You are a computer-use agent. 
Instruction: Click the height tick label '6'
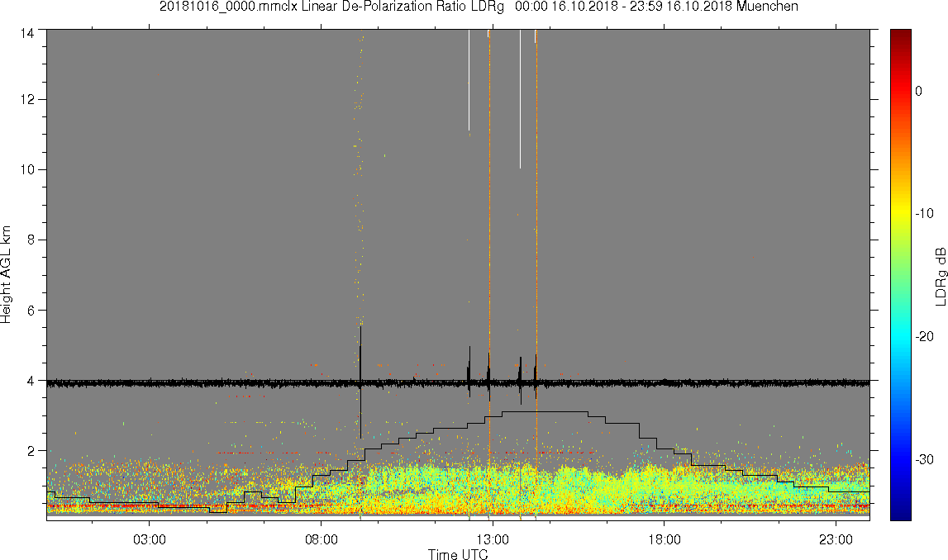31,311
